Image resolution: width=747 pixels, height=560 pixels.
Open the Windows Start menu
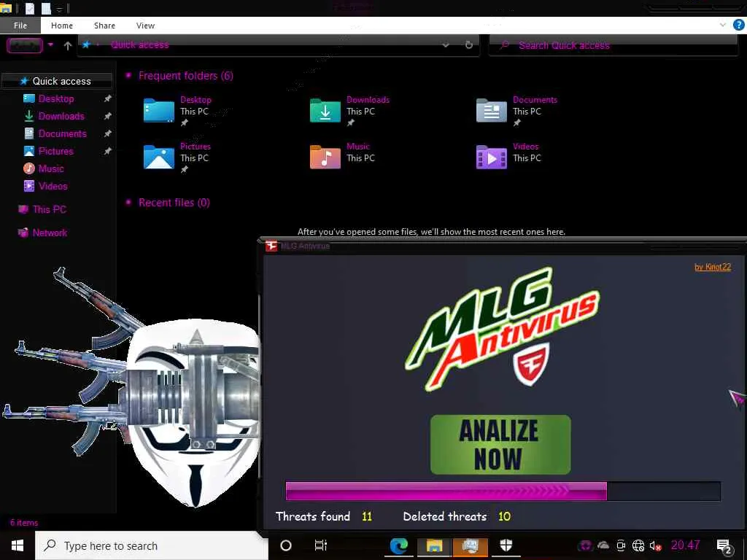coord(18,545)
